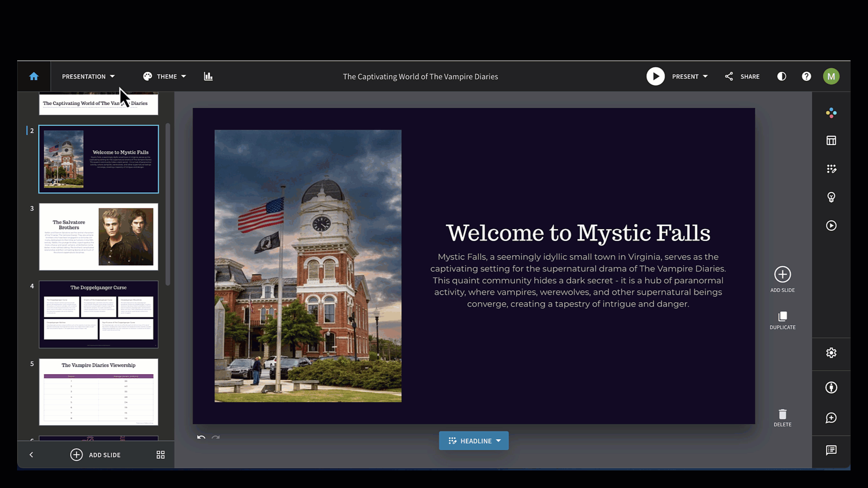This screenshot has height=488, width=868.
Task: Switch to grid view of slides
Action: pos(160,455)
